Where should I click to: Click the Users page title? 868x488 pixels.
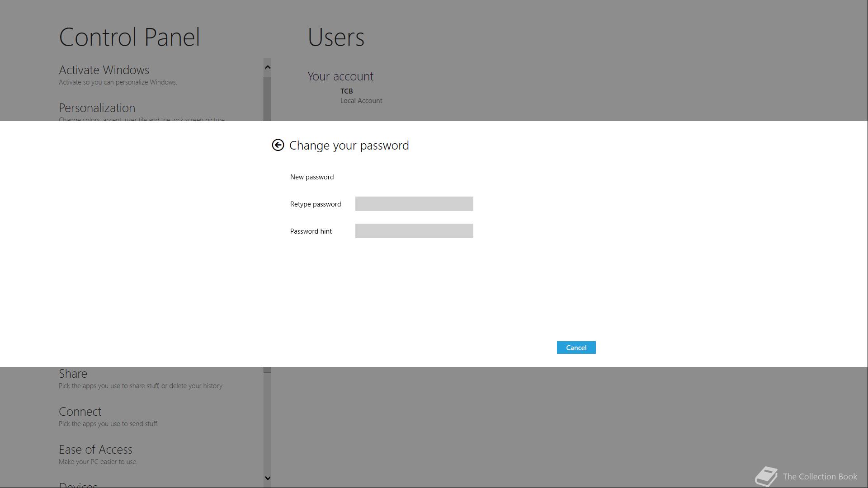tap(336, 37)
